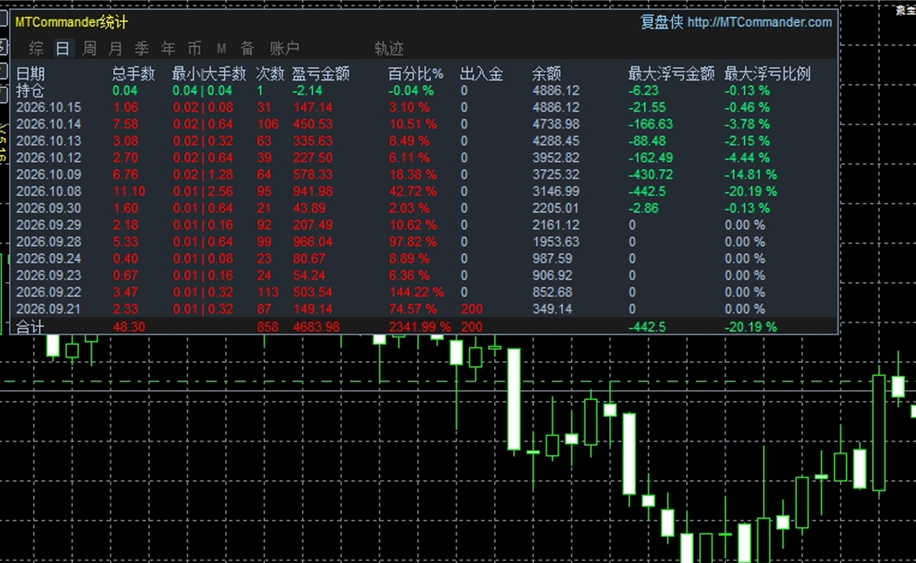
Task: Click the 合计 totals row label
Action: click(x=30, y=327)
